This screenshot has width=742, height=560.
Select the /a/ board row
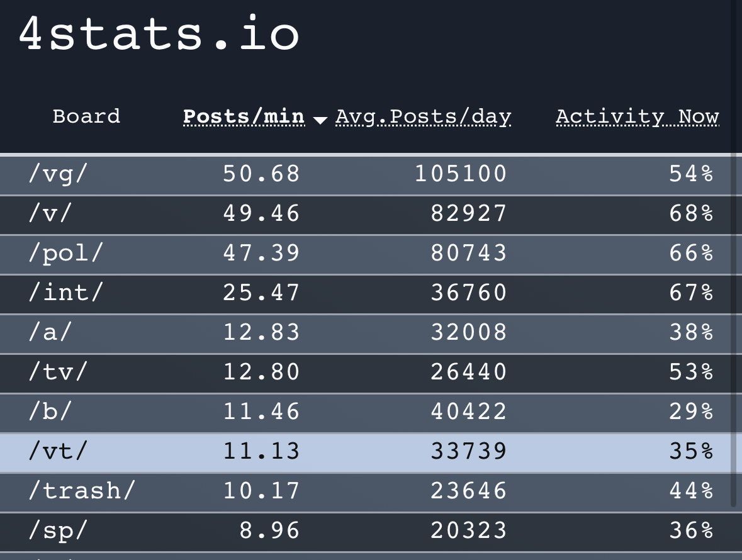pos(365,333)
